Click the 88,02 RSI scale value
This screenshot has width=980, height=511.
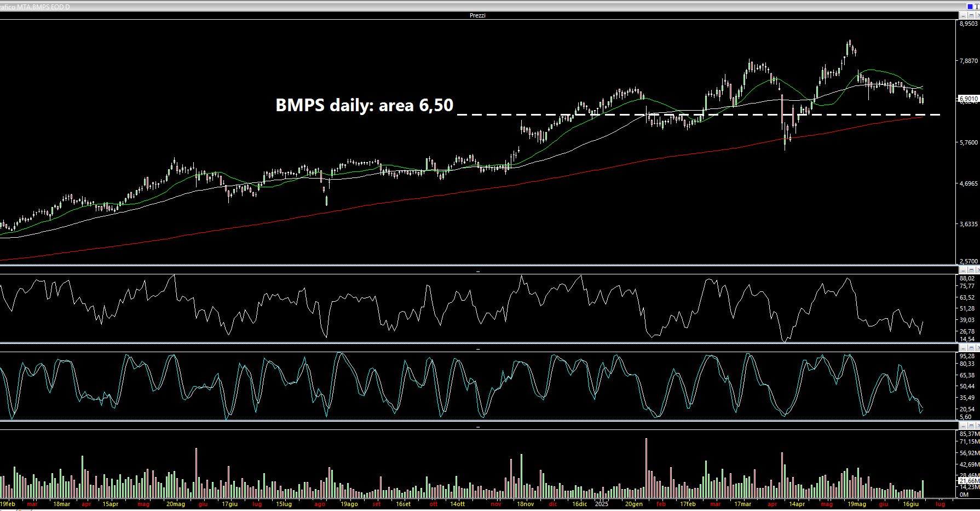coord(967,278)
